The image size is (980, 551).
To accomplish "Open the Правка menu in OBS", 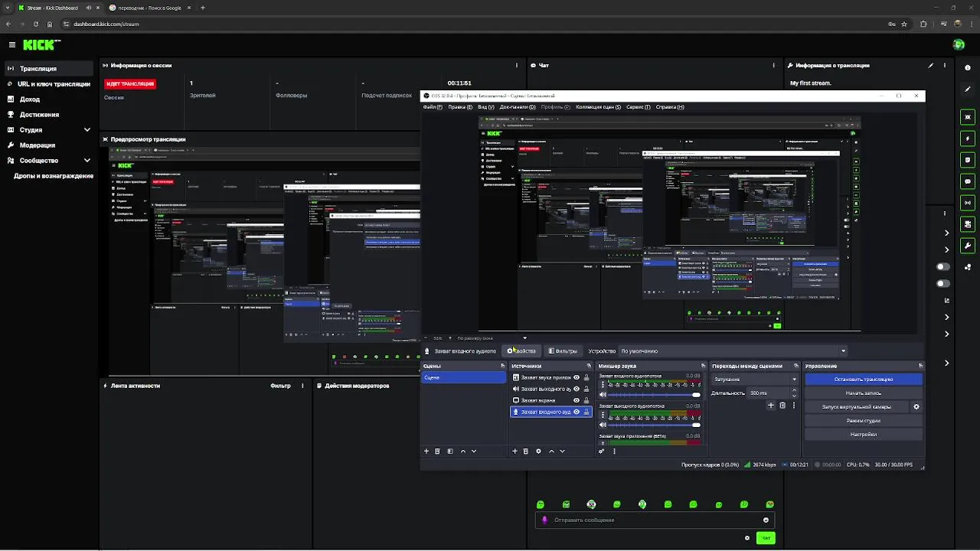I will tap(460, 107).
